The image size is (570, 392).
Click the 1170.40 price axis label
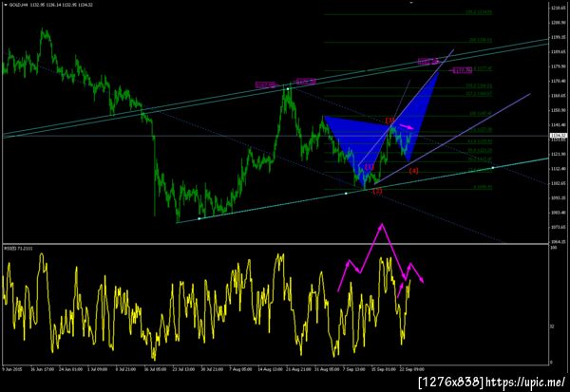[x=558, y=81]
